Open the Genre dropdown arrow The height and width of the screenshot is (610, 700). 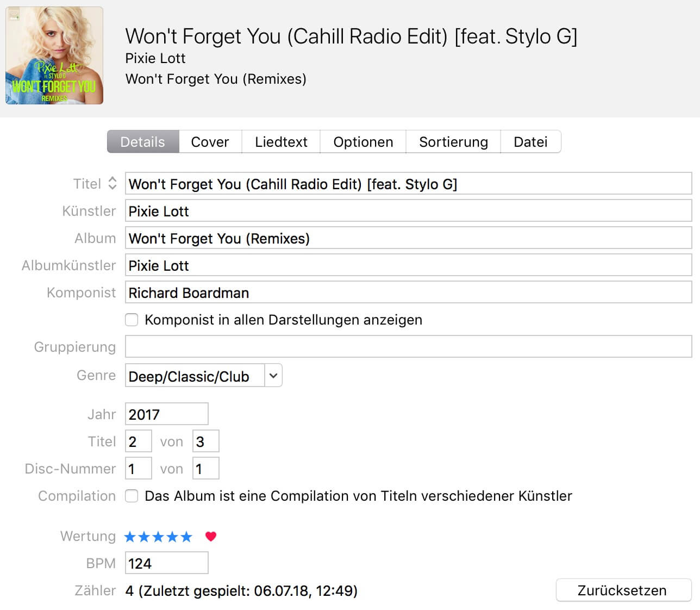pos(273,376)
